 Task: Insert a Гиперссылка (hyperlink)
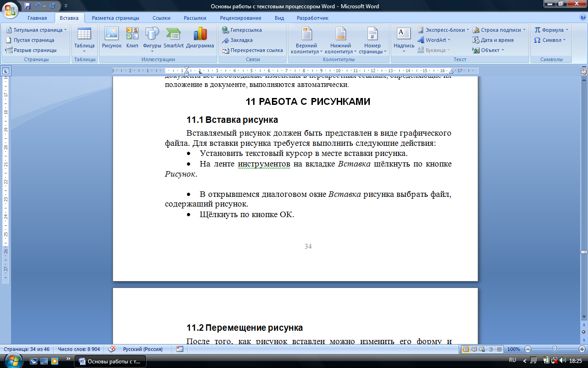[x=242, y=30]
